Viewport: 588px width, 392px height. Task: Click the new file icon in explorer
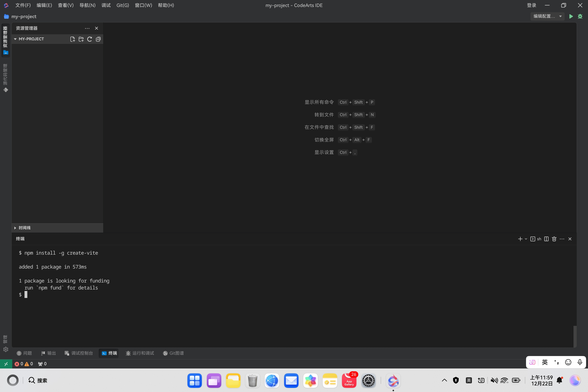tap(73, 39)
